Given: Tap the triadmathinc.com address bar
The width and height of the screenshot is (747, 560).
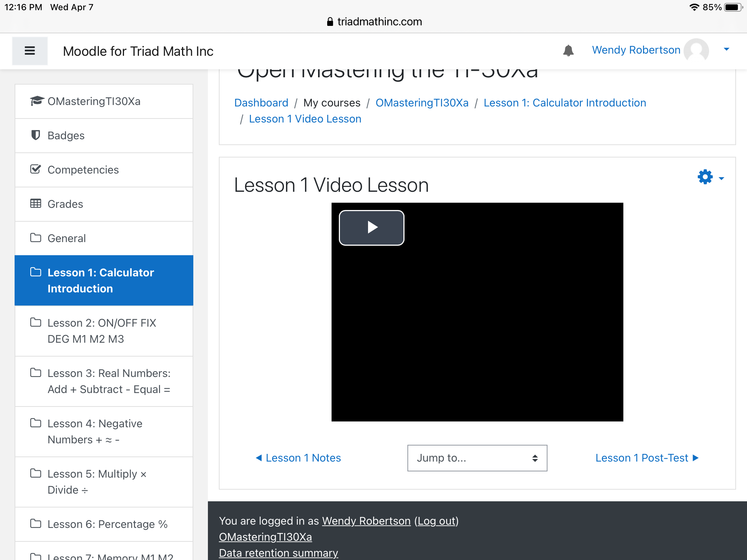Looking at the screenshot, I should coord(373,22).
